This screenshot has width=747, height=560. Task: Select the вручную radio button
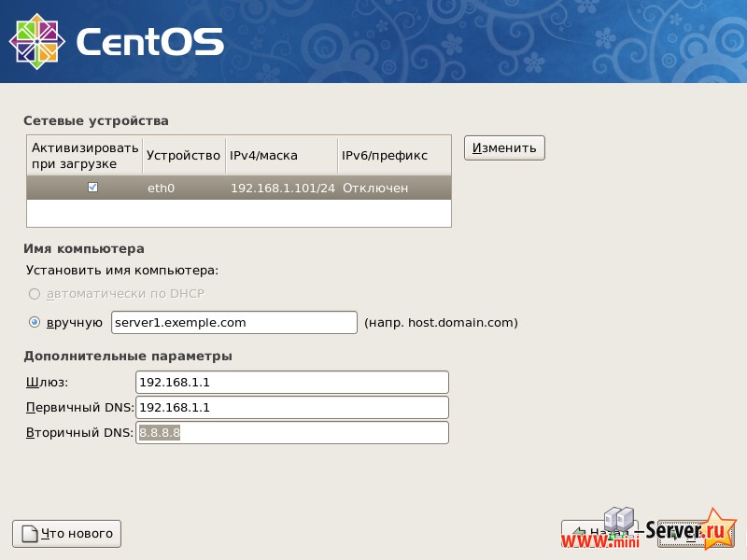(35, 322)
